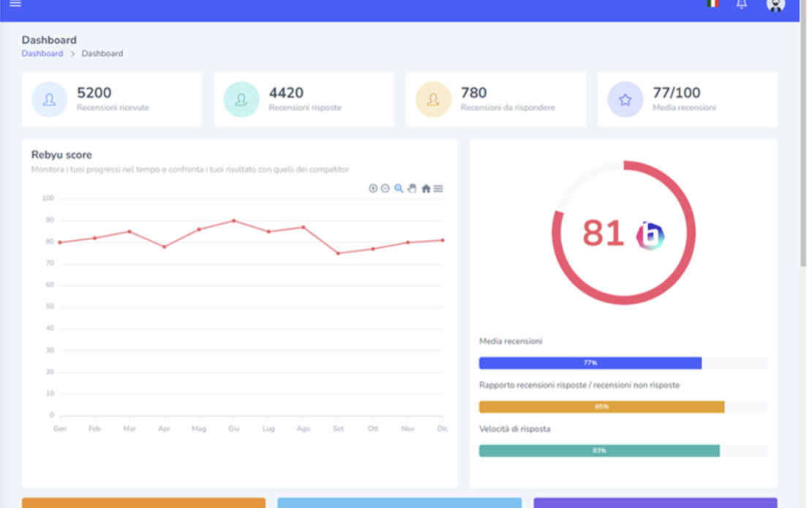Open the user avatar profile menu
812x508 pixels.
775,4
